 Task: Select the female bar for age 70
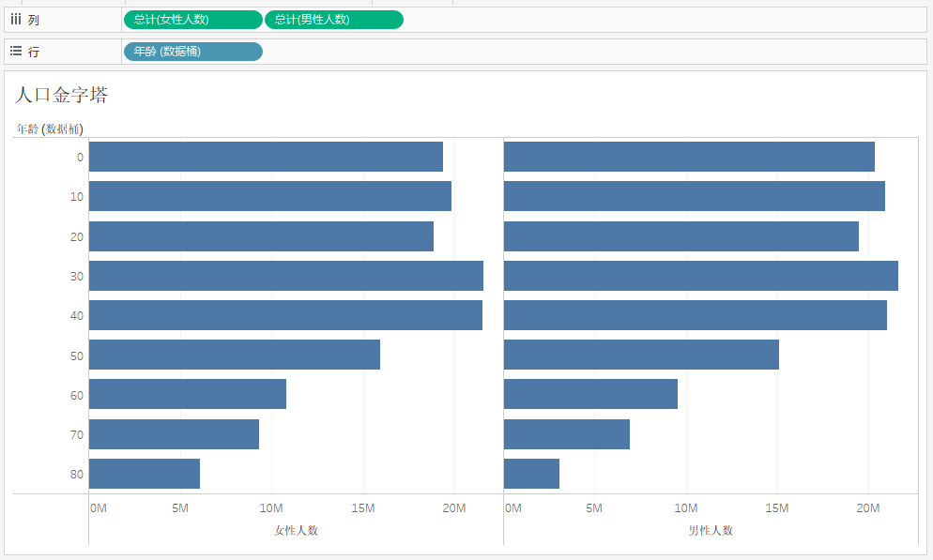(x=174, y=434)
